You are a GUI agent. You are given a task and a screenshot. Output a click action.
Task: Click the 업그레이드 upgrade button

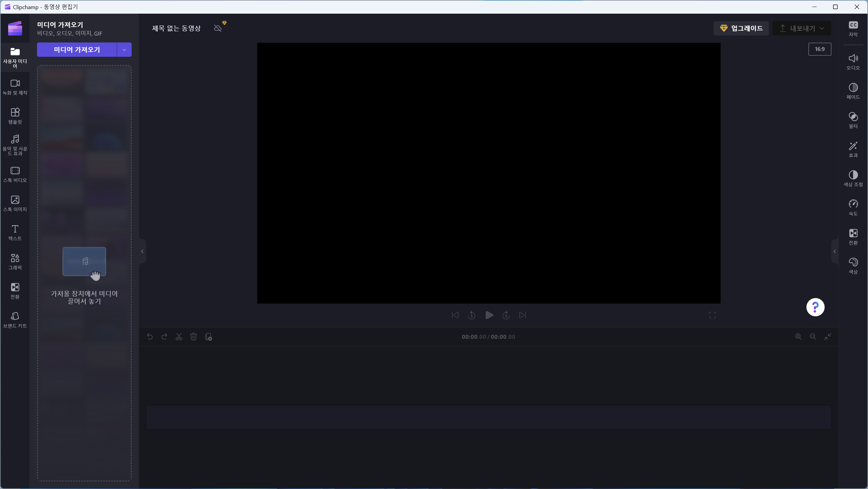741,28
